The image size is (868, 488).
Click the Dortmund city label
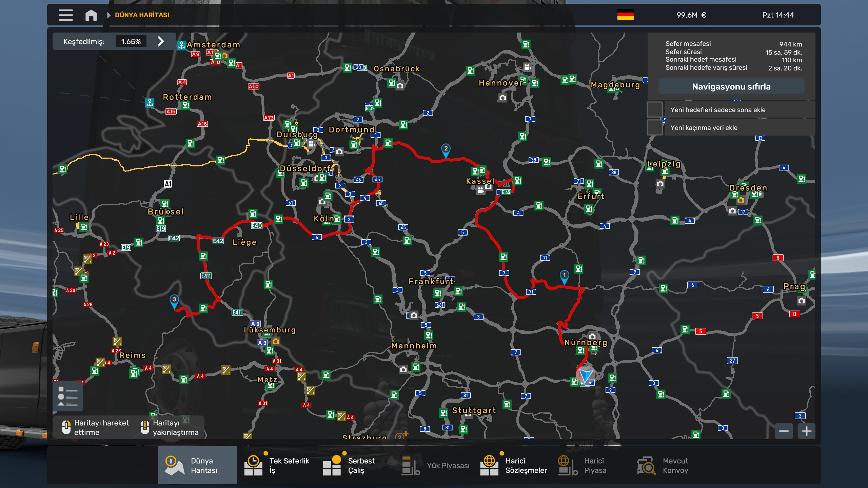click(x=352, y=130)
